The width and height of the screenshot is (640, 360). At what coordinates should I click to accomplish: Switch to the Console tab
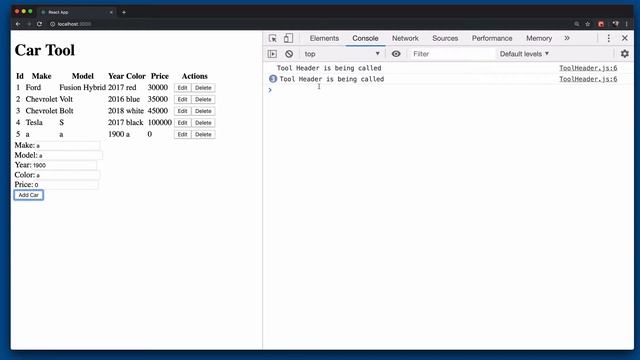pos(365,38)
